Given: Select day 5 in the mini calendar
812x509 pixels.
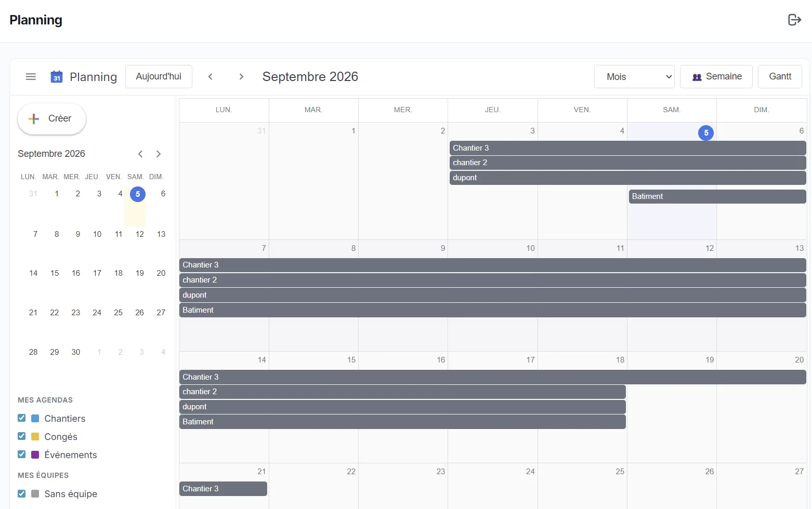Looking at the screenshot, I should click(138, 194).
